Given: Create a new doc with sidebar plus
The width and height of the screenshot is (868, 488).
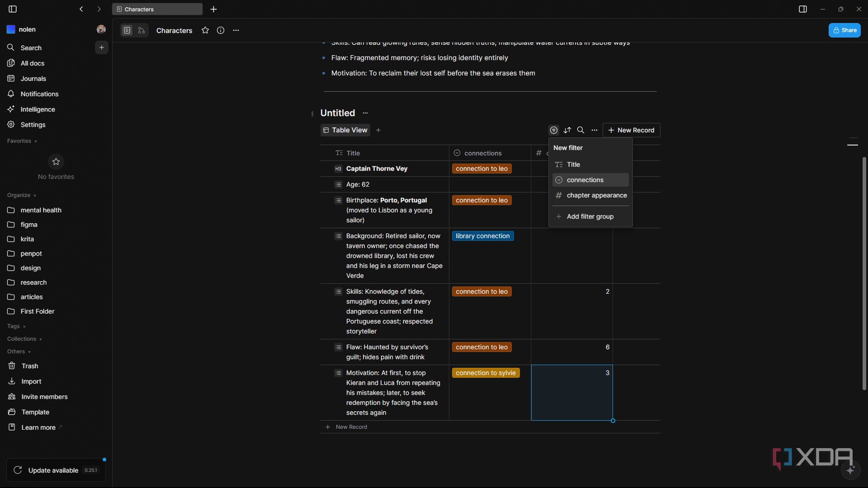Looking at the screenshot, I should [x=102, y=47].
